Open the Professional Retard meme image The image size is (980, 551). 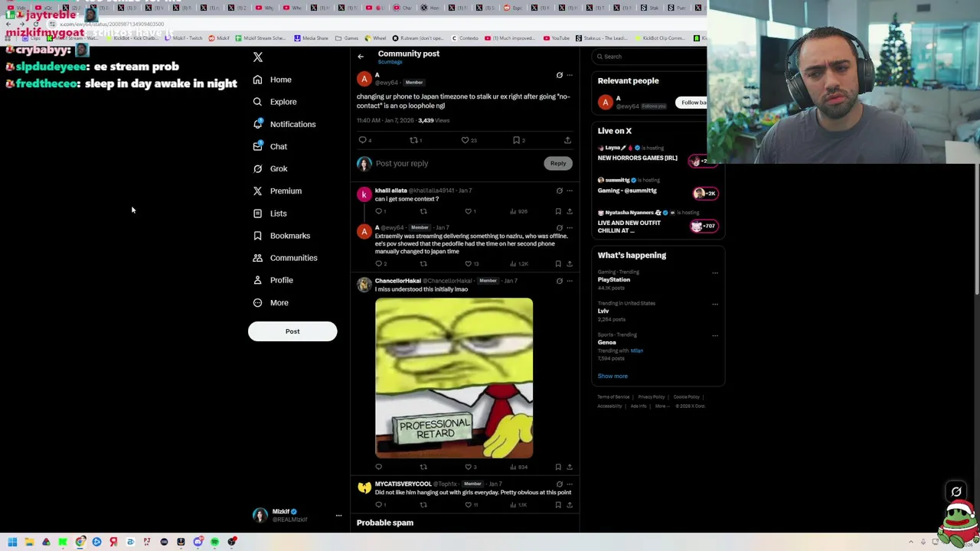coord(454,378)
